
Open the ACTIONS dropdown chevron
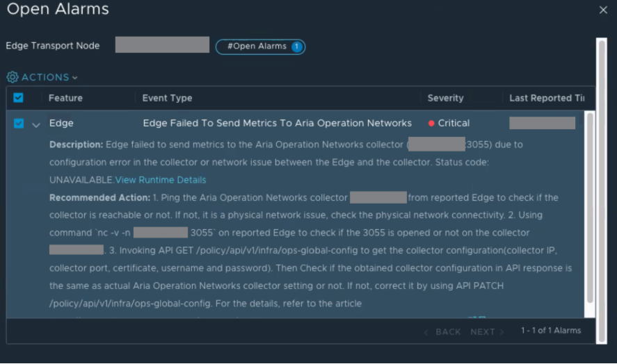point(74,78)
